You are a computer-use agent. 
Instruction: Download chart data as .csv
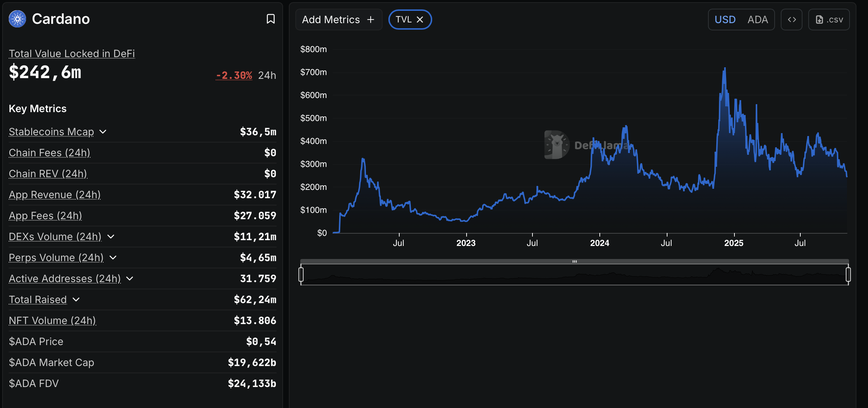pos(829,20)
